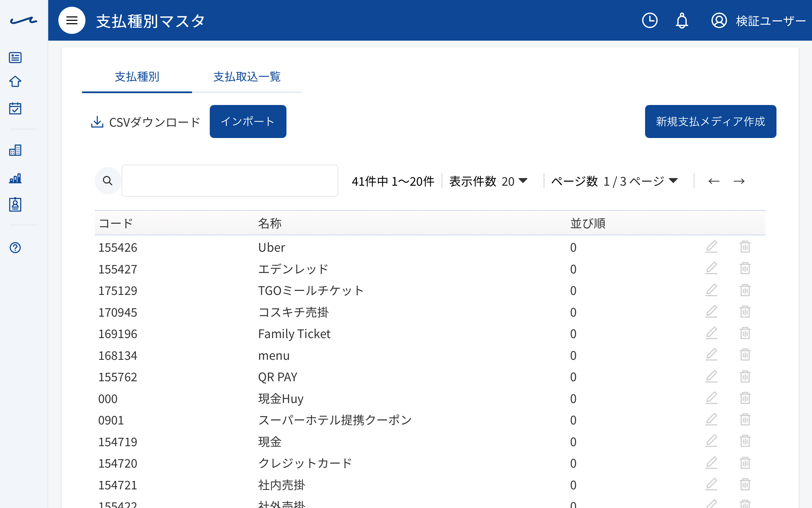Click the 並び順 column header
This screenshot has width=812, height=508.
pos(588,224)
